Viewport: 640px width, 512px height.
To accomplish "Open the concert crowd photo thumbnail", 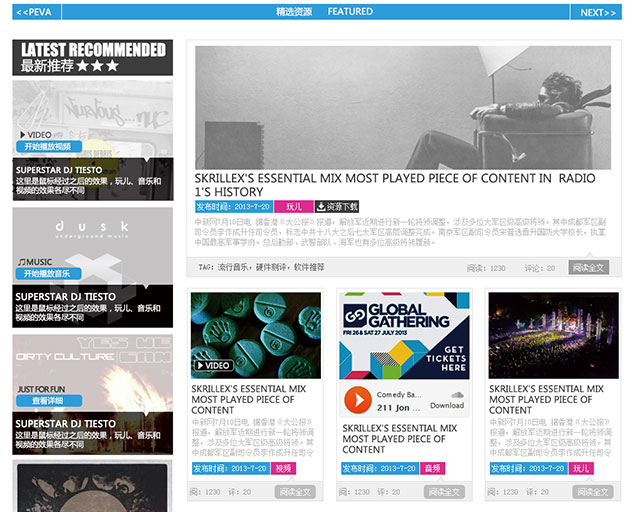I will [552, 335].
